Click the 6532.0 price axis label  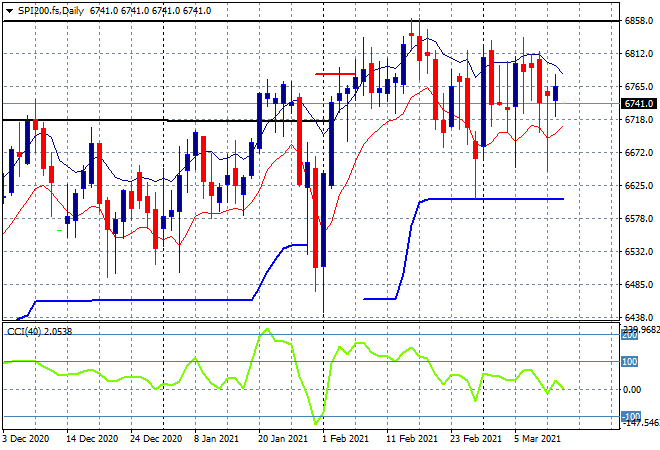pyautogui.click(x=639, y=252)
